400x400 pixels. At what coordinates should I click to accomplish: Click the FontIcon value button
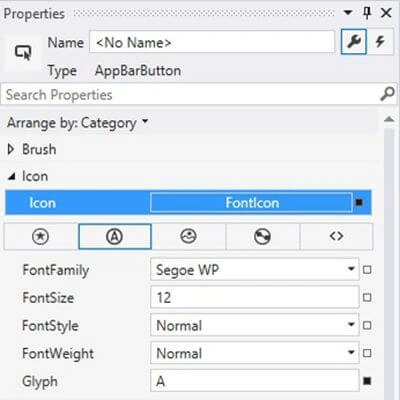click(x=251, y=202)
